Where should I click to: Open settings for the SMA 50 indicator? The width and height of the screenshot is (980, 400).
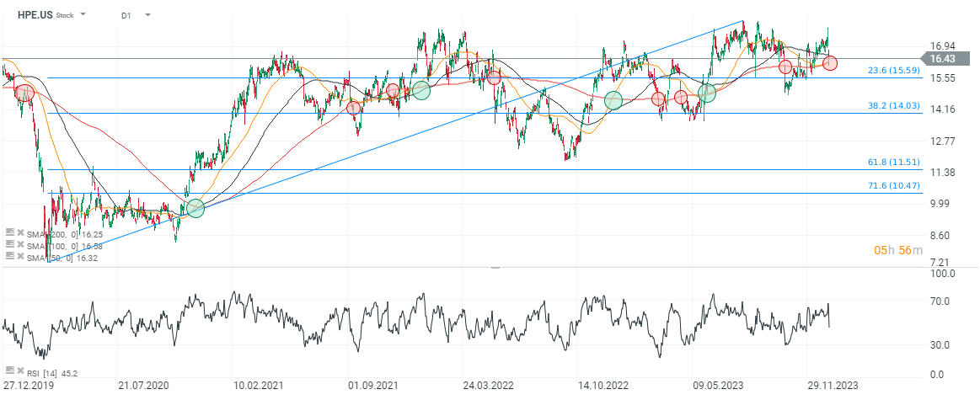(x=9, y=257)
